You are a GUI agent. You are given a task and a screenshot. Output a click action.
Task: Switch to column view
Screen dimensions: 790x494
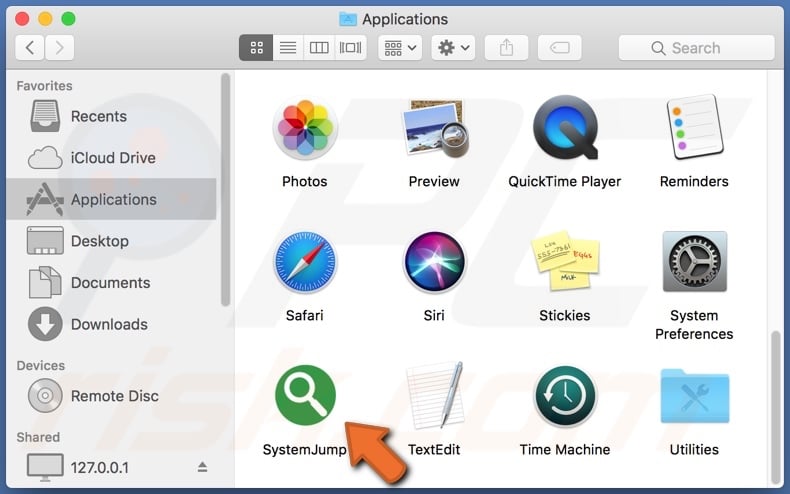pos(319,48)
